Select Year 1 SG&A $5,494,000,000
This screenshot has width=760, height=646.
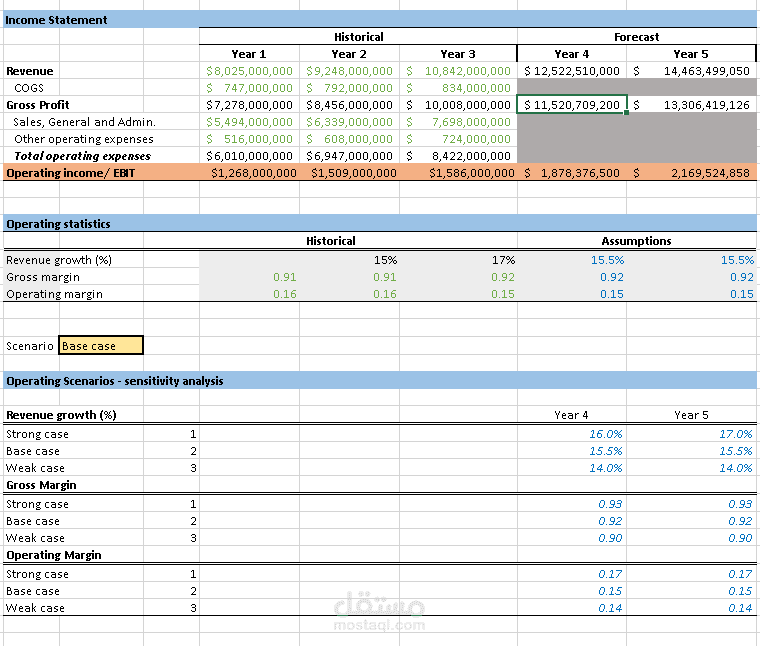coord(249,122)
